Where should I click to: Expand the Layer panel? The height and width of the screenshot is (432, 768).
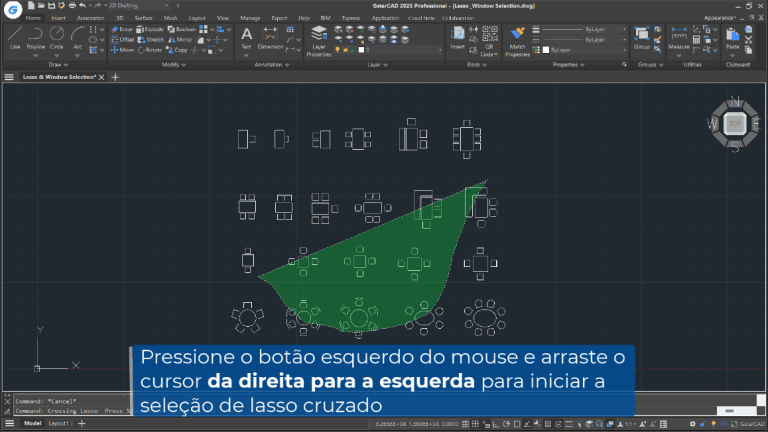click(378, 65)
